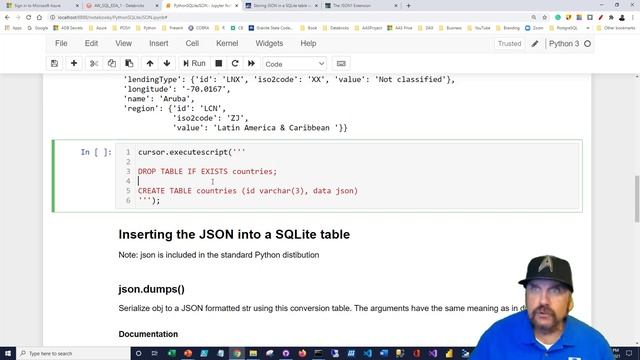Click inside the cursor.executescript code line
Viewport: 640px width, 360px height.
tap(192, 152)
